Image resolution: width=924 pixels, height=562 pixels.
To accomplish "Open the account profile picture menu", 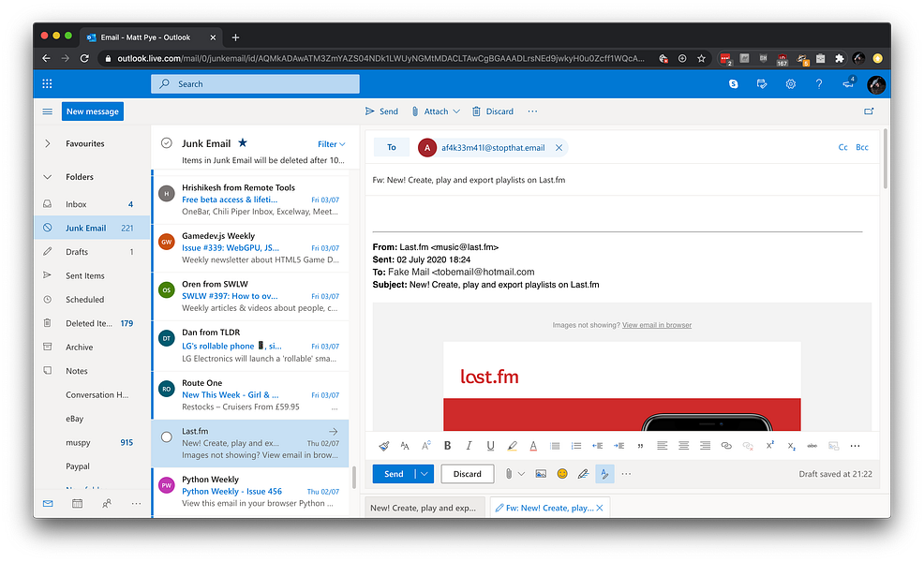I will (x=875, y=84).
